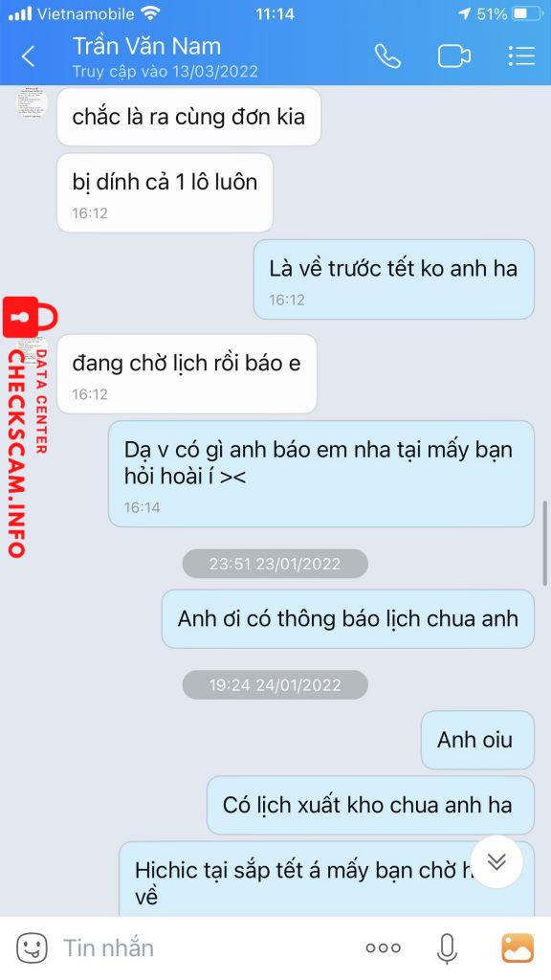Start a voice call with Trần Văn Nam
Screen dimensions: 551x980
(x=387, y=56)
